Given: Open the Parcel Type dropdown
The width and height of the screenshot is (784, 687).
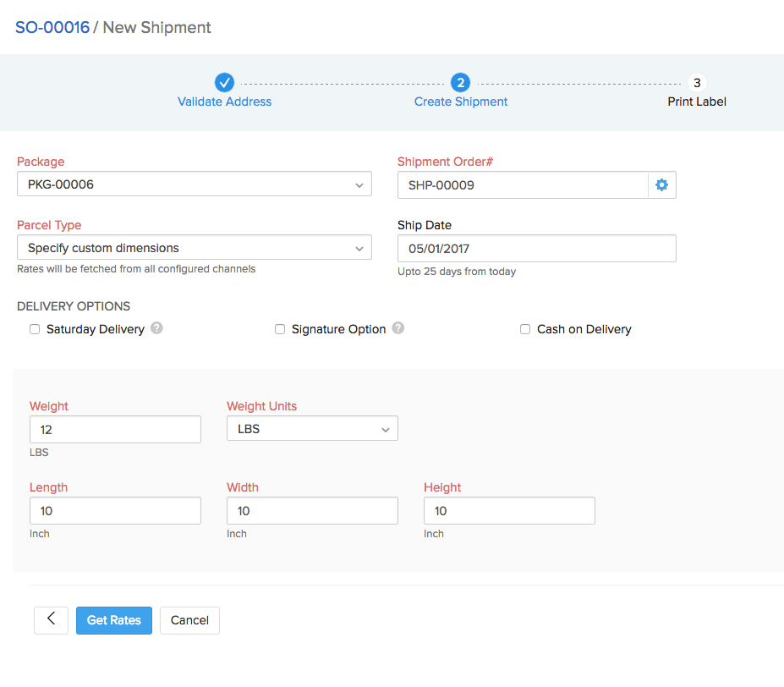Looking at the screenshot, I should pos(195,247).
